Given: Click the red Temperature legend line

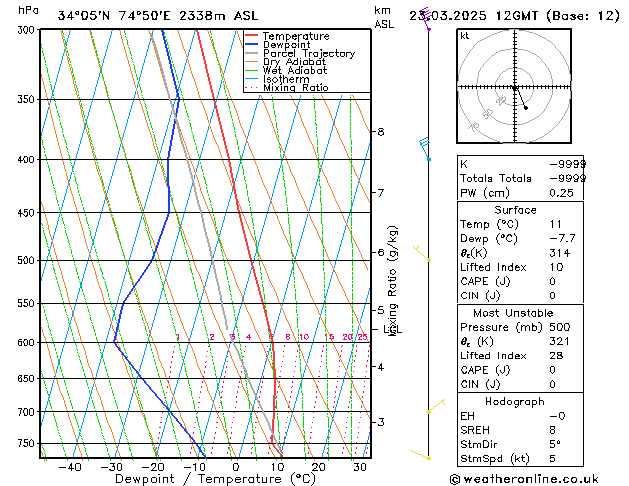Looking at the screenshot, I should (252, 36).
